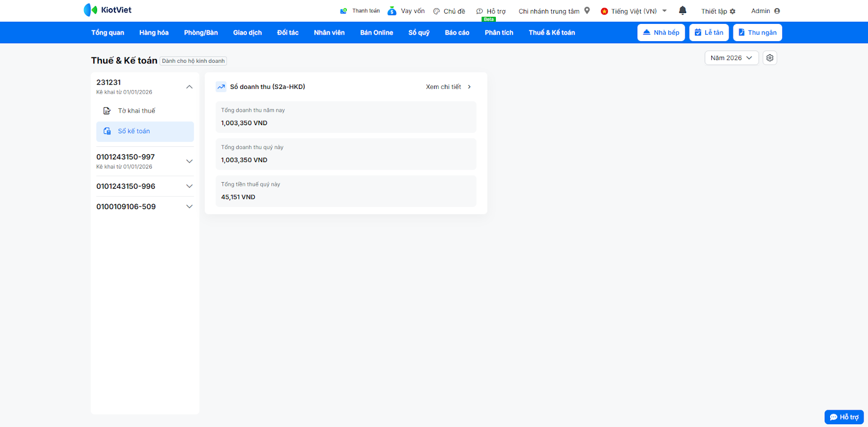
Task: Click the Tờ khai thuế document icon
Action: click(x=107, y=111)
